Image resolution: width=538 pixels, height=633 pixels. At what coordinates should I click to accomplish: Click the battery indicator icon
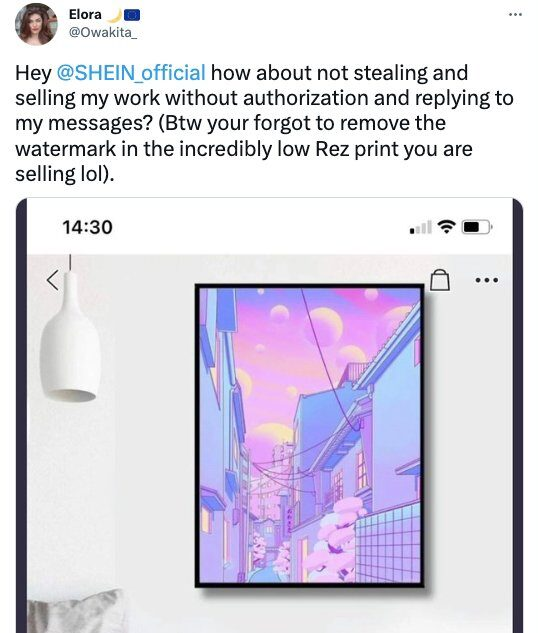coord(477,227)
